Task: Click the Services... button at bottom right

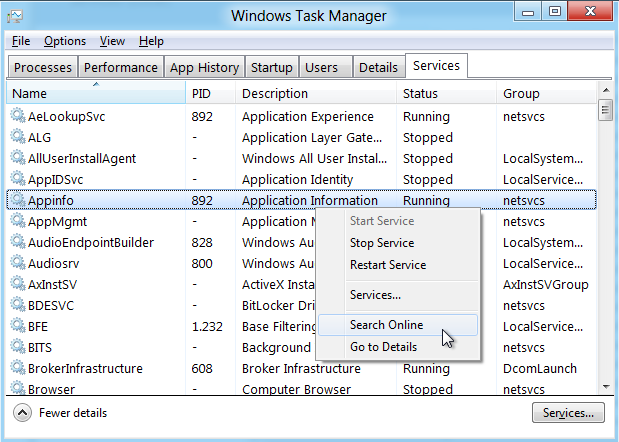Action: pos(568,413)
